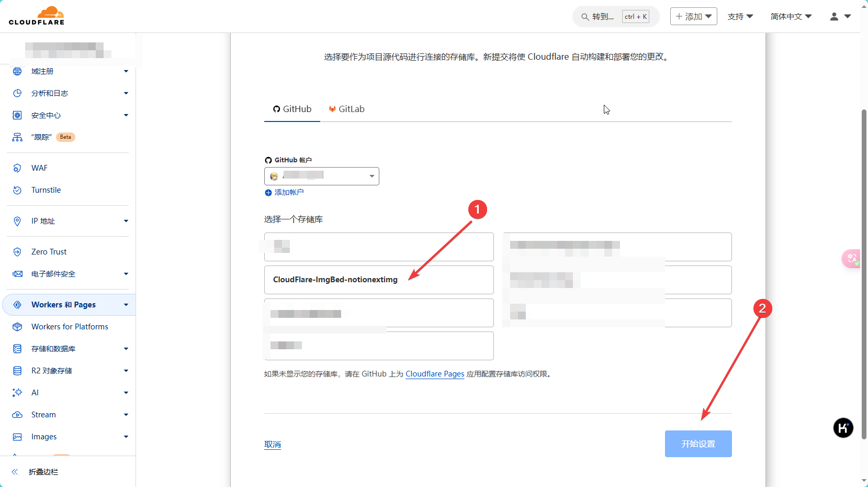Open the user account profile icon
Screen dimensions: 868x487
click(834, 17)
